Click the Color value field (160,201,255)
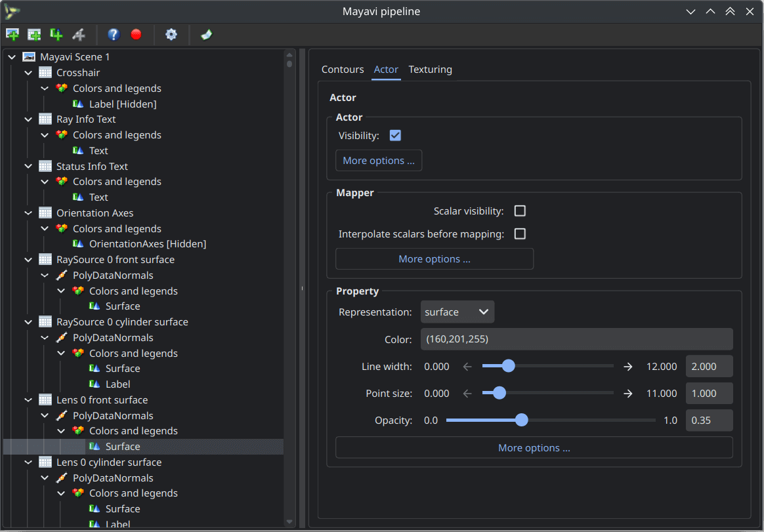The width and height of the screenshot is (764, 532). point(576,339)
